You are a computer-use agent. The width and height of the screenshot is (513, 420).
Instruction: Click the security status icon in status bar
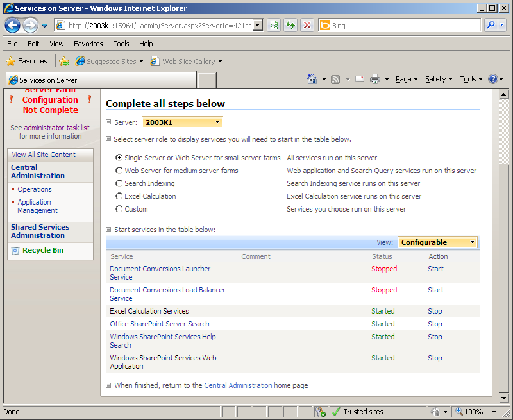pyautogui.click(x=321, y=412)
